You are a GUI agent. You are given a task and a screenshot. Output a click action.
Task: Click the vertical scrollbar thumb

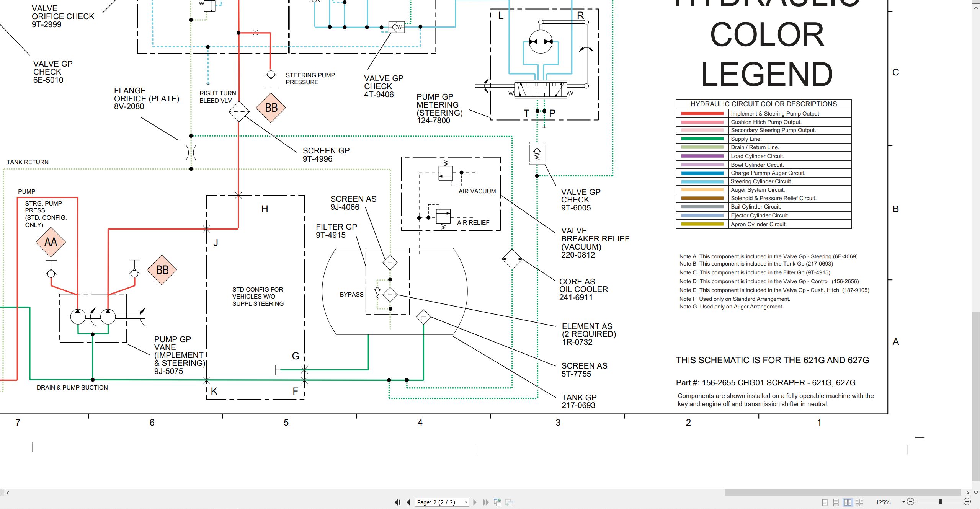coord(976,397)
